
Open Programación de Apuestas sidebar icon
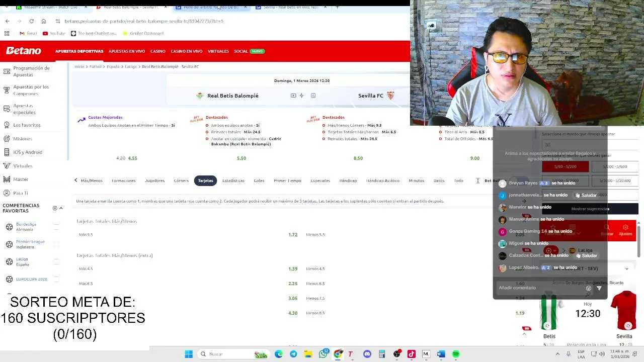(7, 71)
